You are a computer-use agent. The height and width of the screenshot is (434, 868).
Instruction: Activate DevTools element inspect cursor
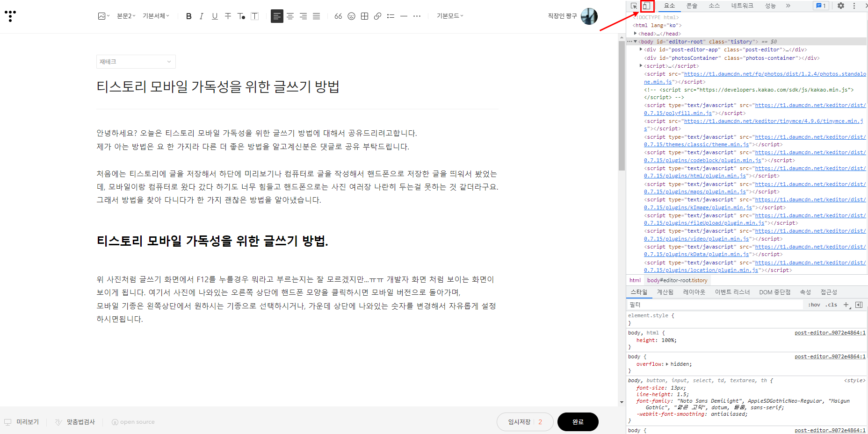634,6
